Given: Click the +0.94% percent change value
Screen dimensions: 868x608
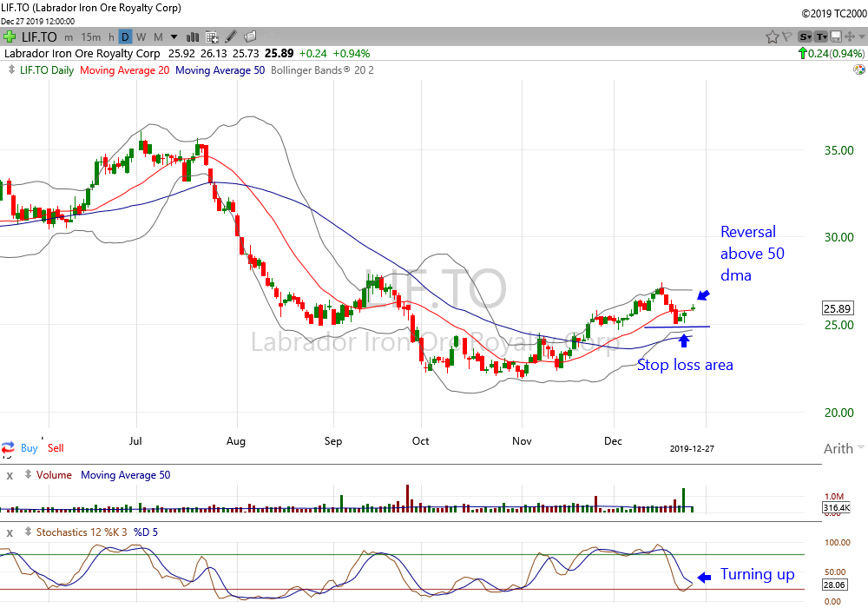Looking at the screenshot, I should (x=351, y=53).
